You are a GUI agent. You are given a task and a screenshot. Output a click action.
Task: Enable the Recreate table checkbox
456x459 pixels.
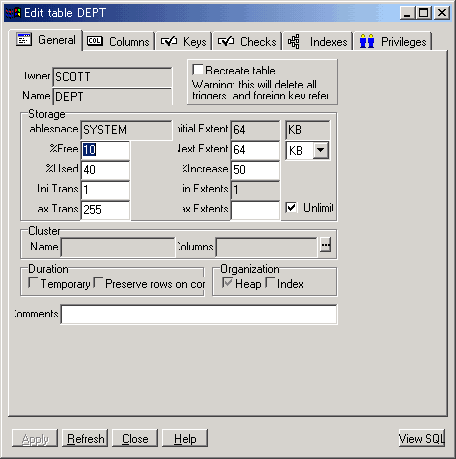(198, 70)
